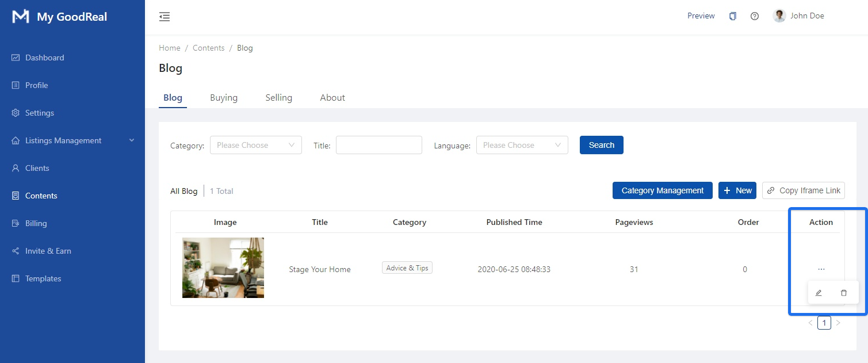Switch to the Buying tab
Screen dimensions: 868x363
(x=224, y=98)
